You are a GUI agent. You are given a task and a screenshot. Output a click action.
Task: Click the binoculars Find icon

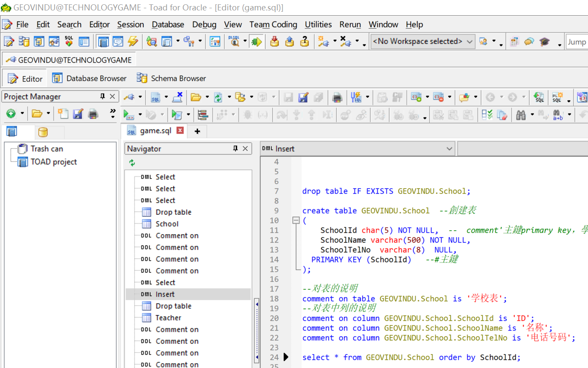[521, 115]
